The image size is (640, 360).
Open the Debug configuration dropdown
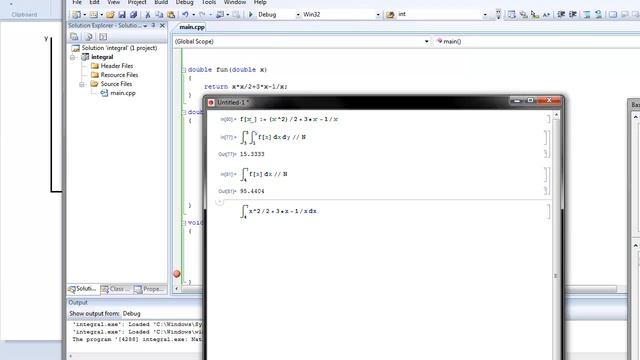[x=298, y=15]
